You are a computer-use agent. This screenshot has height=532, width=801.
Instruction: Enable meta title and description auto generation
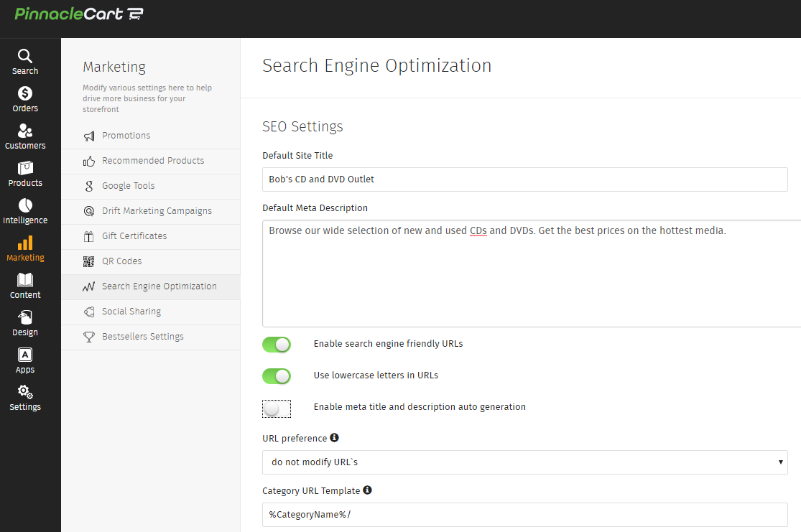coord(277,409)
